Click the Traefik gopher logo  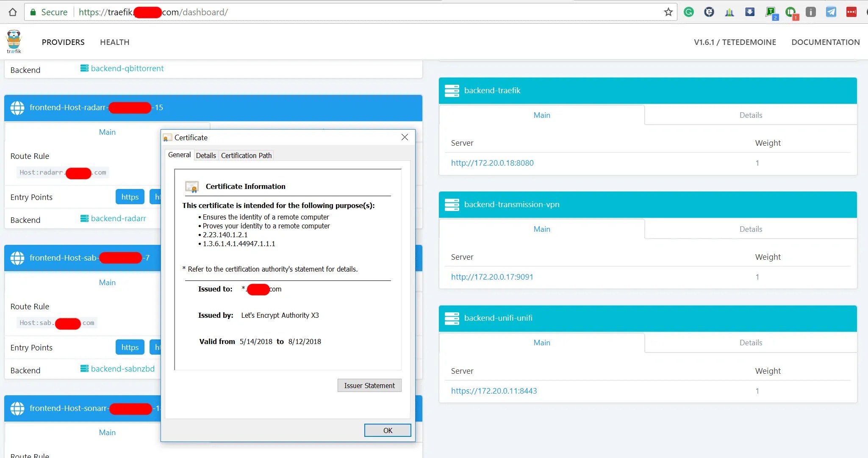tap(14, 42)
